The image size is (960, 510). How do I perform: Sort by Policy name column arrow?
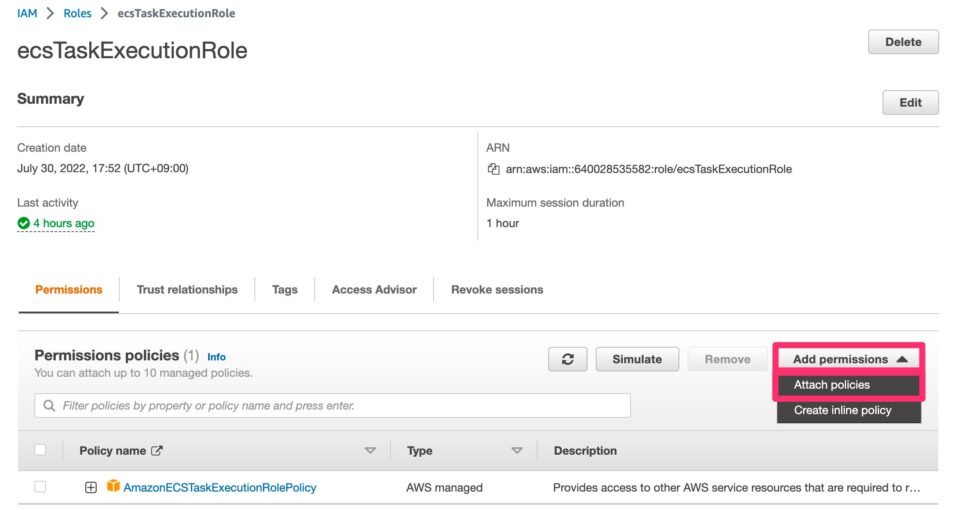point(370,451)
